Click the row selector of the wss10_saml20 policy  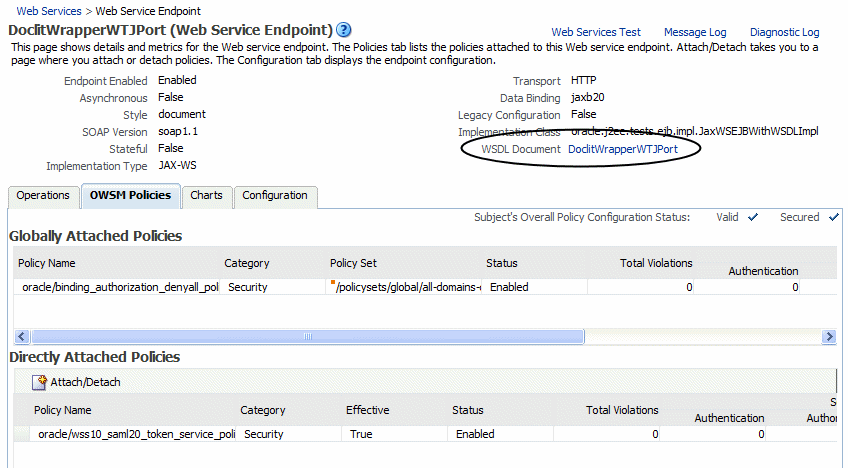pos(22,434)
